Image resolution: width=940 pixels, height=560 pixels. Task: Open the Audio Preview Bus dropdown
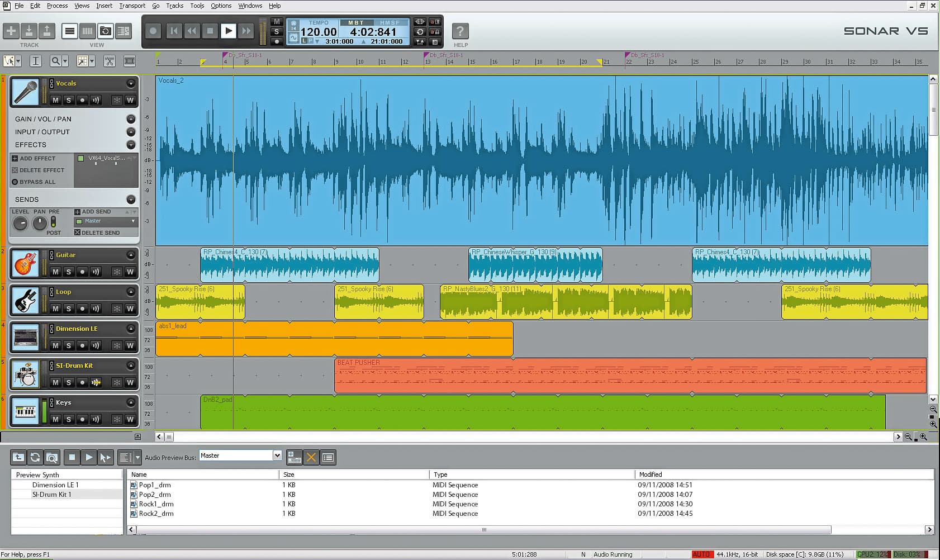point(277,455)
